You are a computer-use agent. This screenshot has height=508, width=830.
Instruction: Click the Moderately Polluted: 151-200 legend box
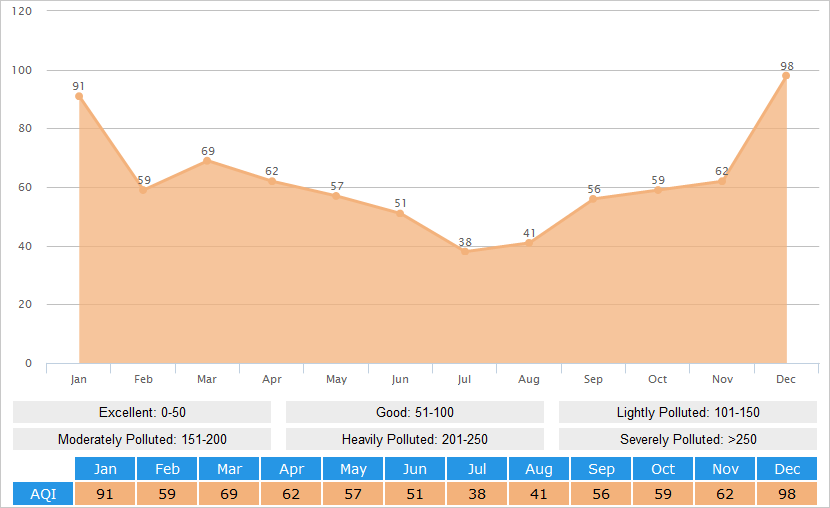(x=142, y=439)
